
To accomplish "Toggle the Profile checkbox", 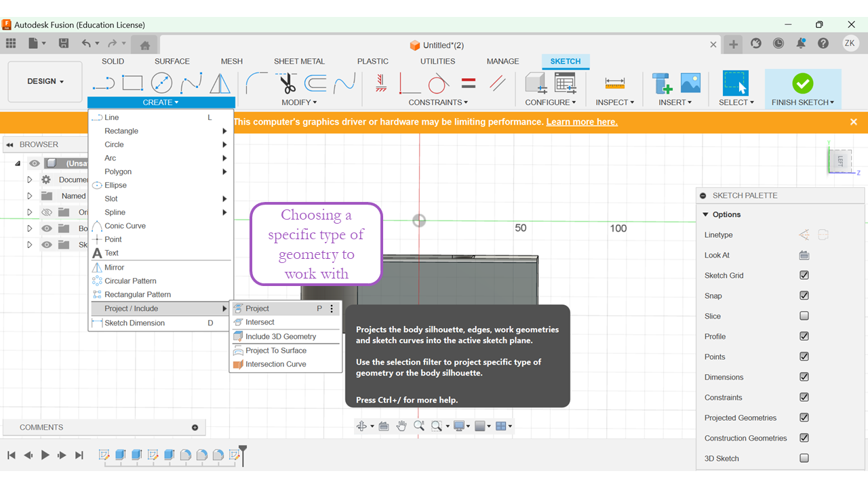I will tap(804, 336).
